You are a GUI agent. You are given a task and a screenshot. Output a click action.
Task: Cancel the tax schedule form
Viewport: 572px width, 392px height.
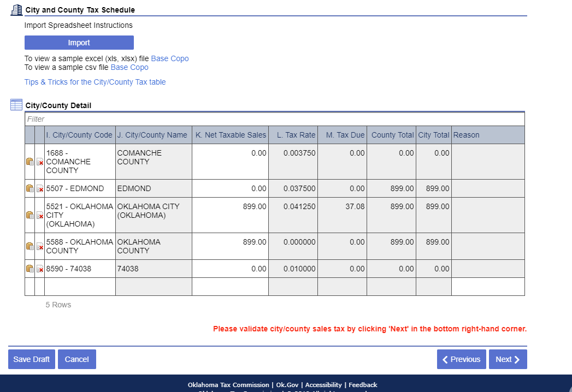(x=77, y=359)
